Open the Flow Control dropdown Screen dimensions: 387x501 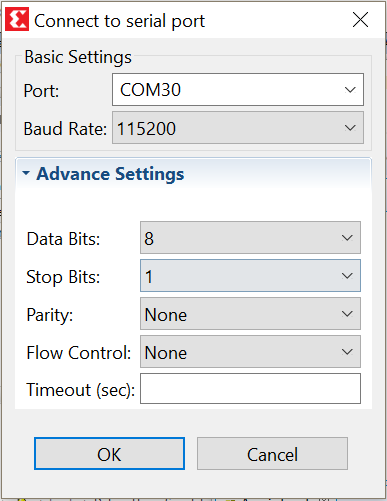[x=250, y=352]
